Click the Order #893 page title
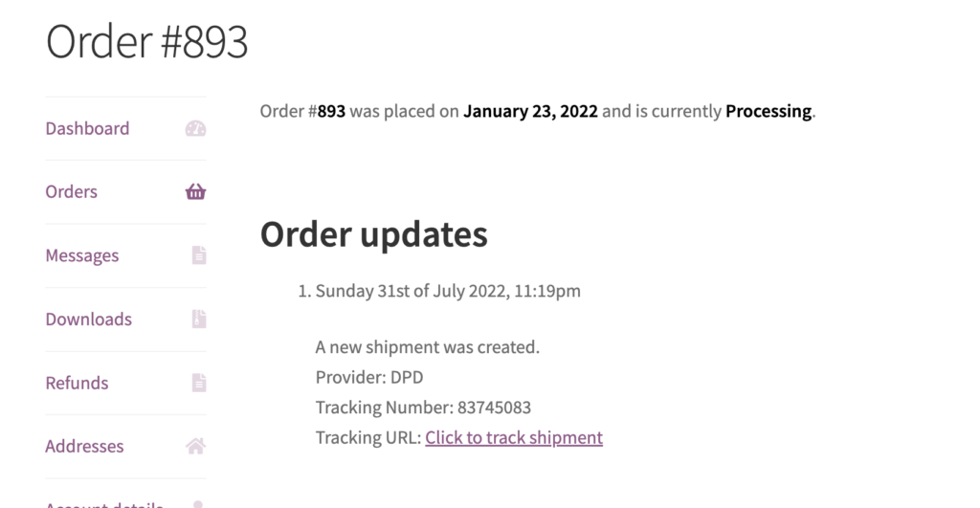Image resolution: width=980 pixels, height=508 pixels. 146,42
